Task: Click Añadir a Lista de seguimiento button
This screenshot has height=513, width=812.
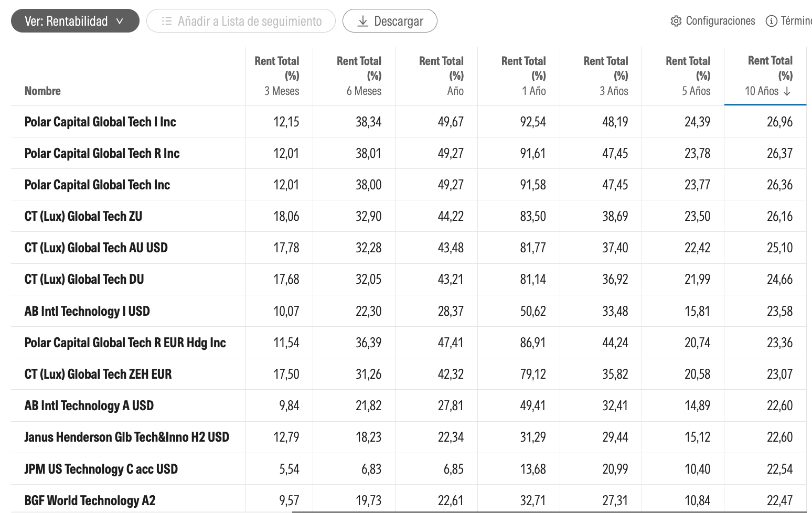Action: point(241,21)
